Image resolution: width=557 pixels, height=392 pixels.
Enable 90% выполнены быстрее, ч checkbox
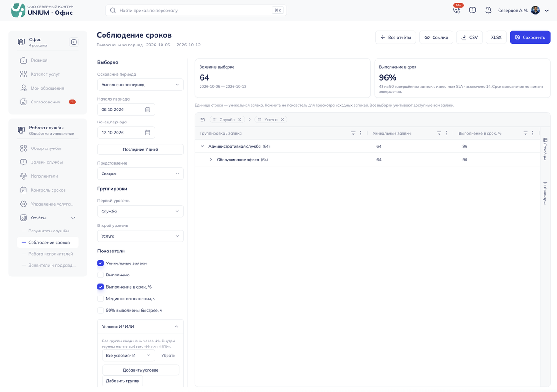100,310
